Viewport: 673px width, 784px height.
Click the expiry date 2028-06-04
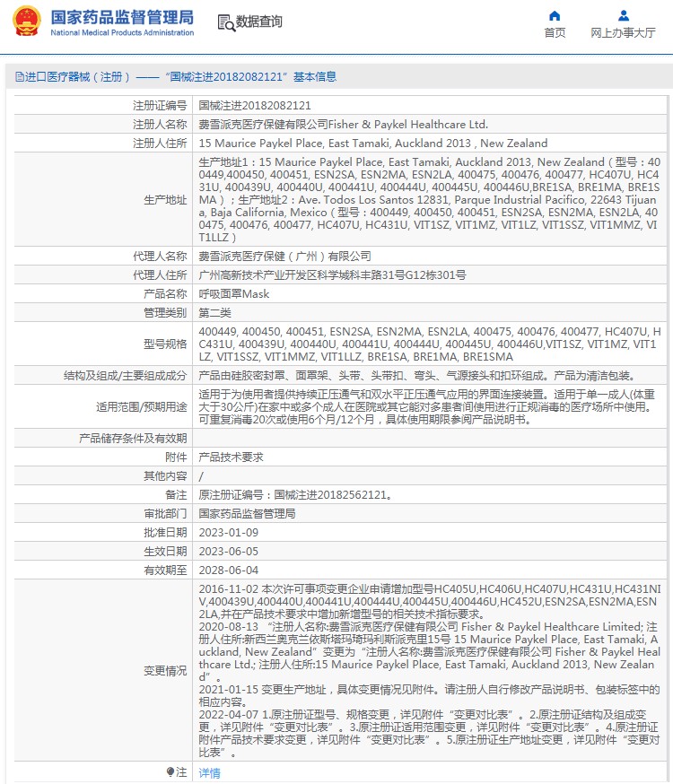click(229, 570)
